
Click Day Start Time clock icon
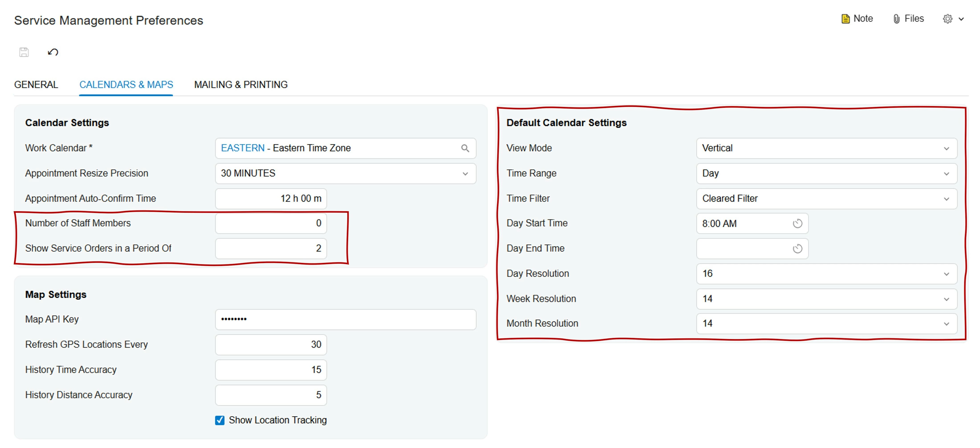[797, 224]
